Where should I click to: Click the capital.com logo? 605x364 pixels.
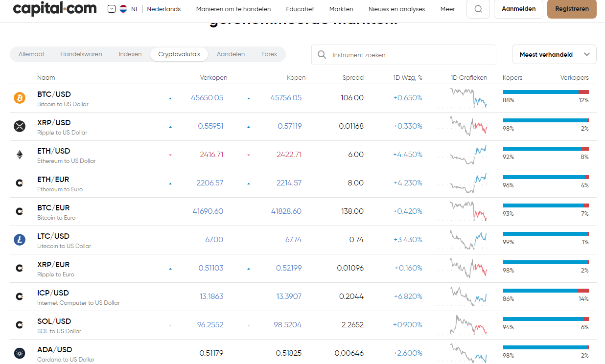click(55, 9)
